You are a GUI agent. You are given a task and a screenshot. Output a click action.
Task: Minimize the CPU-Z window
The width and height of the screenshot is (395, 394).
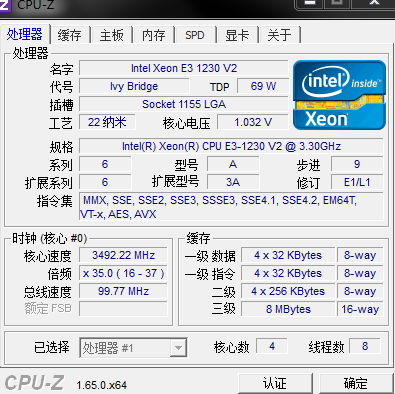coord(310,4)
